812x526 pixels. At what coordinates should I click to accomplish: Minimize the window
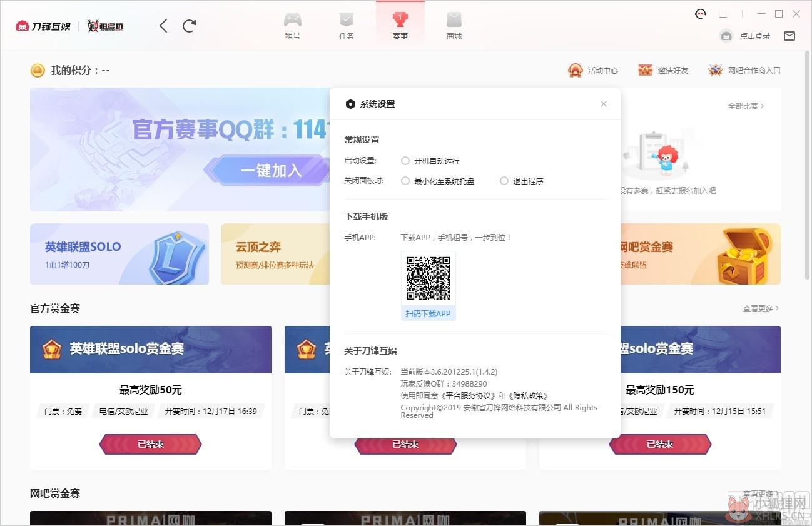(x=761, y=14)
